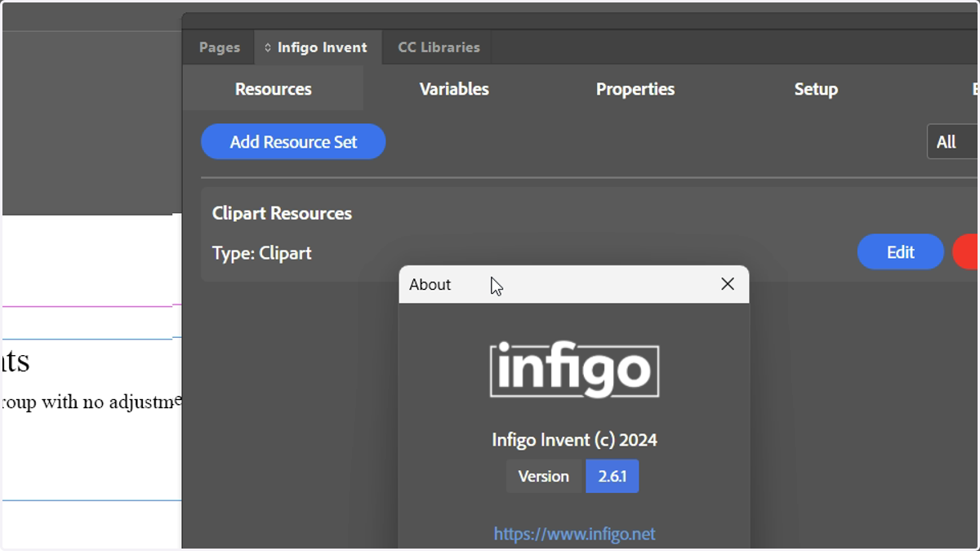Image resolution: width=980 pixels, height=551 pixels.
Task: Toggle the collapse arrows on Infigo Invent tab
Action: click(268, 48)
